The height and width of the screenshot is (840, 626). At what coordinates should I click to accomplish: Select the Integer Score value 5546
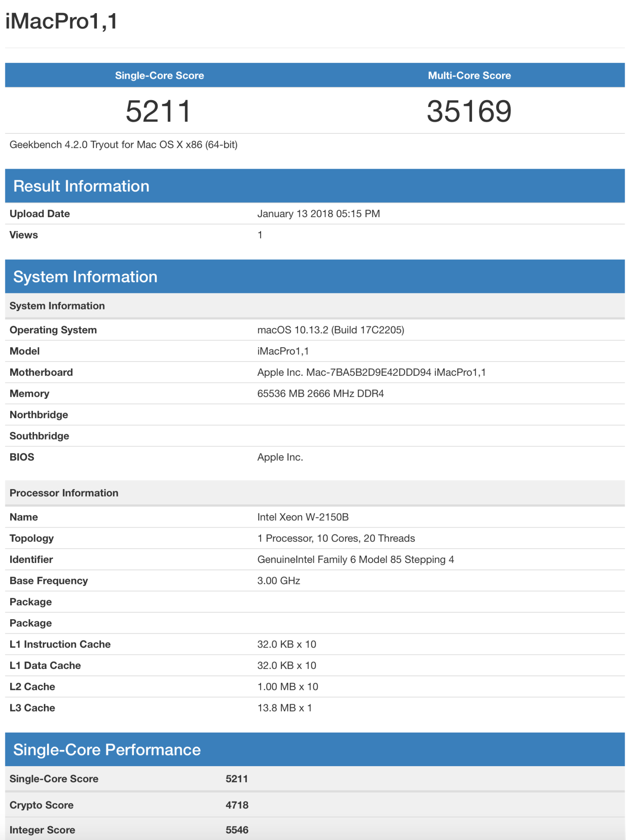237,830
